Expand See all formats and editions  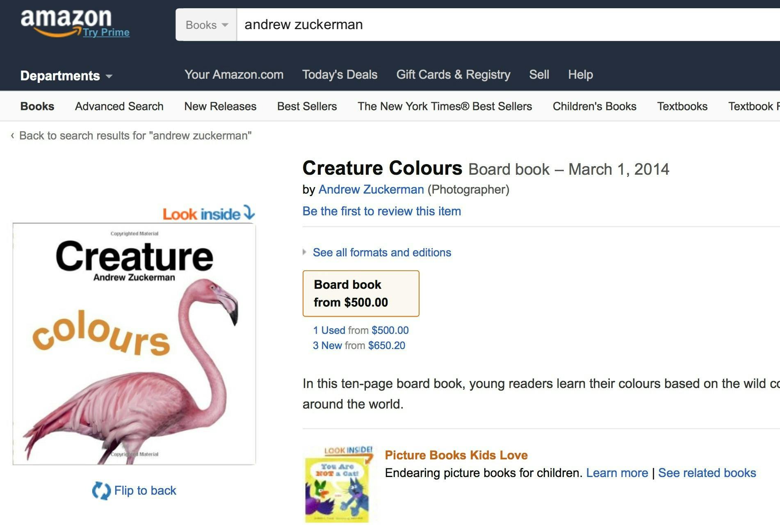[381, 252]
